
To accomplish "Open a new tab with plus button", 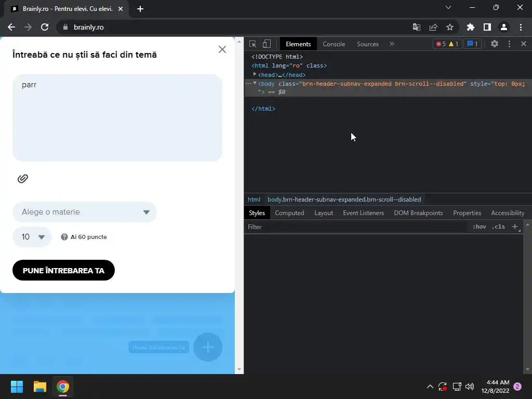I will pos(140,9).
